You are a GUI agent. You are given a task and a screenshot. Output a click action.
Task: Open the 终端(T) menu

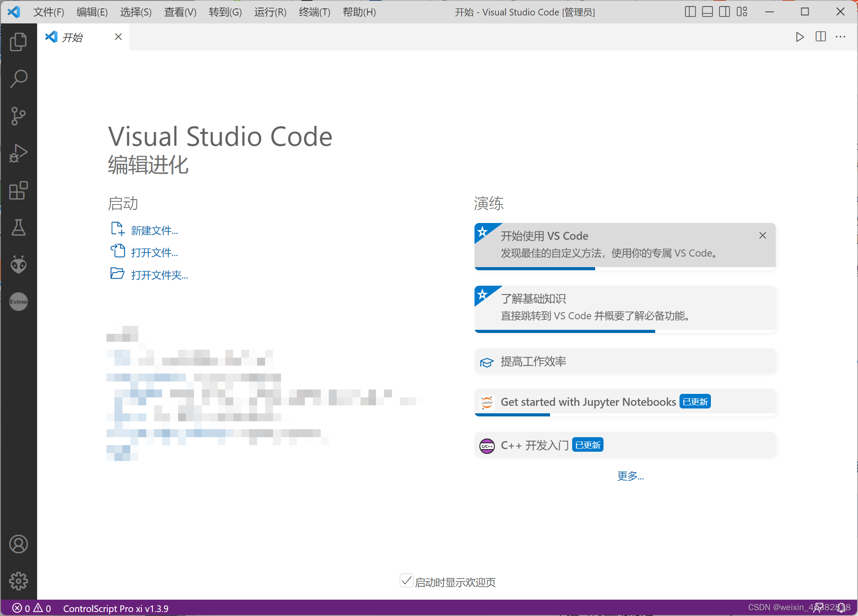coord(314,12)
